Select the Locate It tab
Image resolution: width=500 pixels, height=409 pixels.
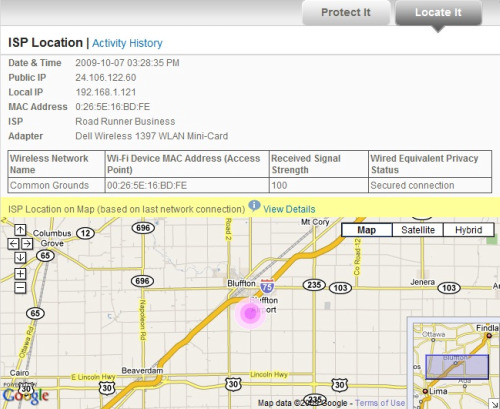[x=438, y=13]
